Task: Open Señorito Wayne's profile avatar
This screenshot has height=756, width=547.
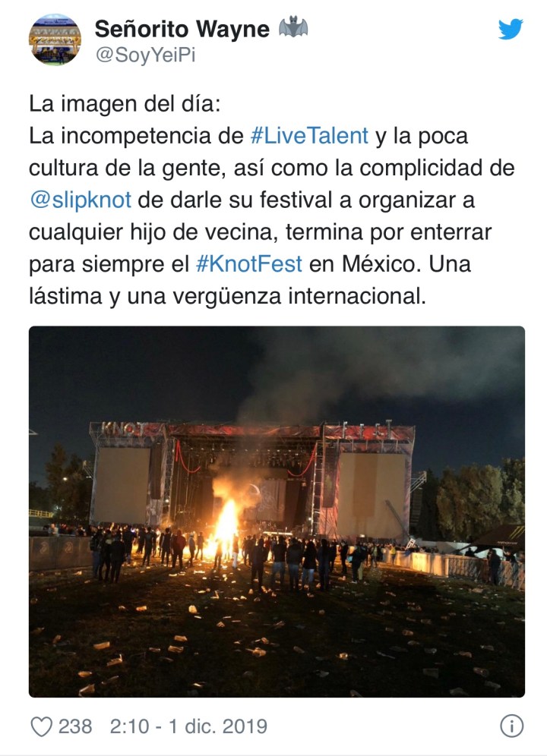Action: (x=55, y=39)
